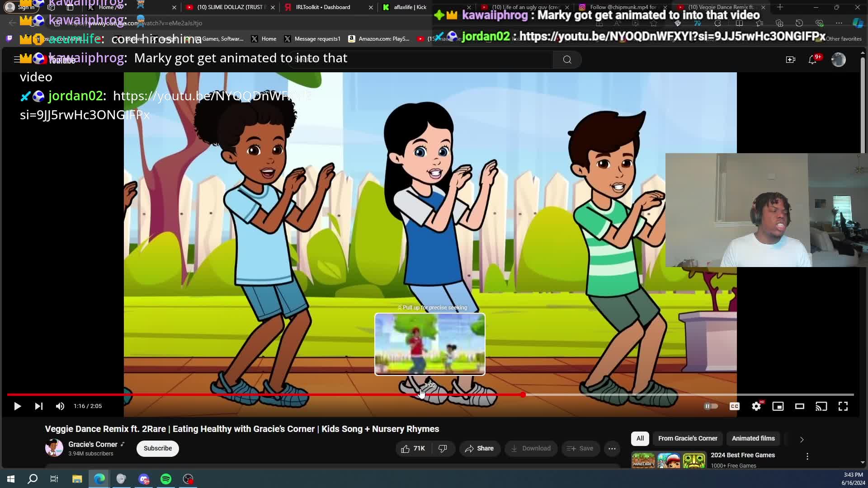Switch to the IRLToolkit Dashboard tab
The height and width of the screenshot is (488, 868).
click(x=329, y=7)
